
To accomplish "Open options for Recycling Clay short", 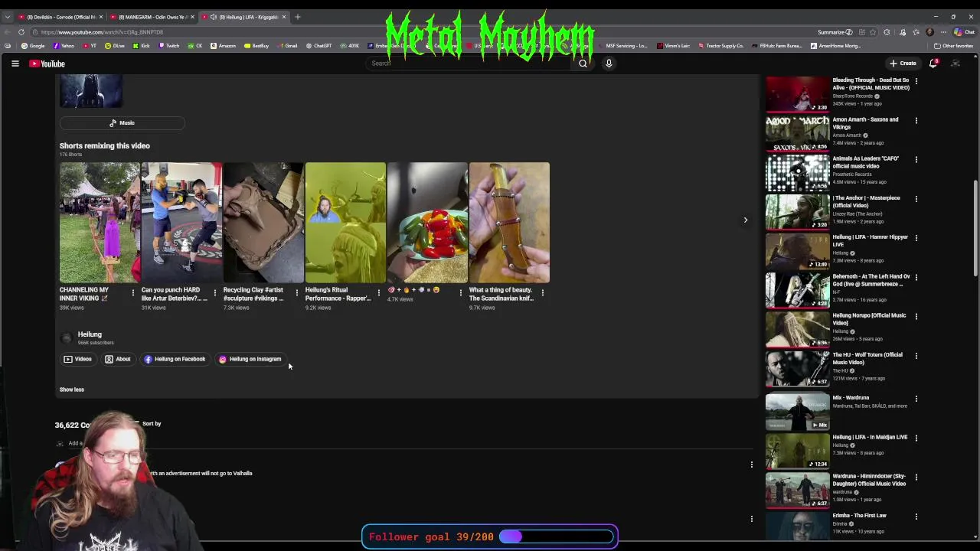I will tap(296, 293).
